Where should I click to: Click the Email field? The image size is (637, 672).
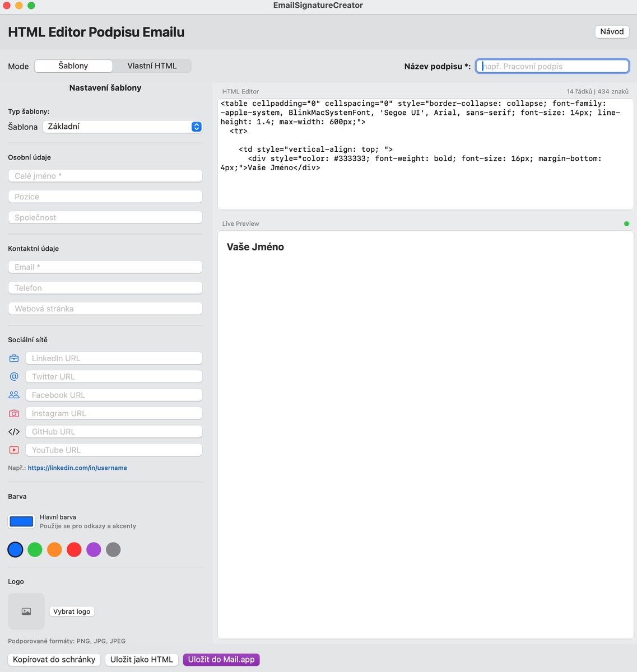click(105, 267)
